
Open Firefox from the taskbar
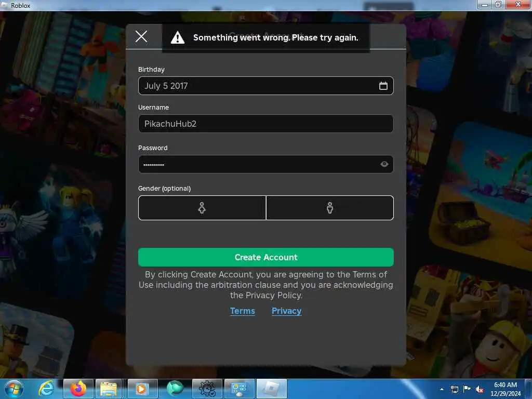point(78,389)
